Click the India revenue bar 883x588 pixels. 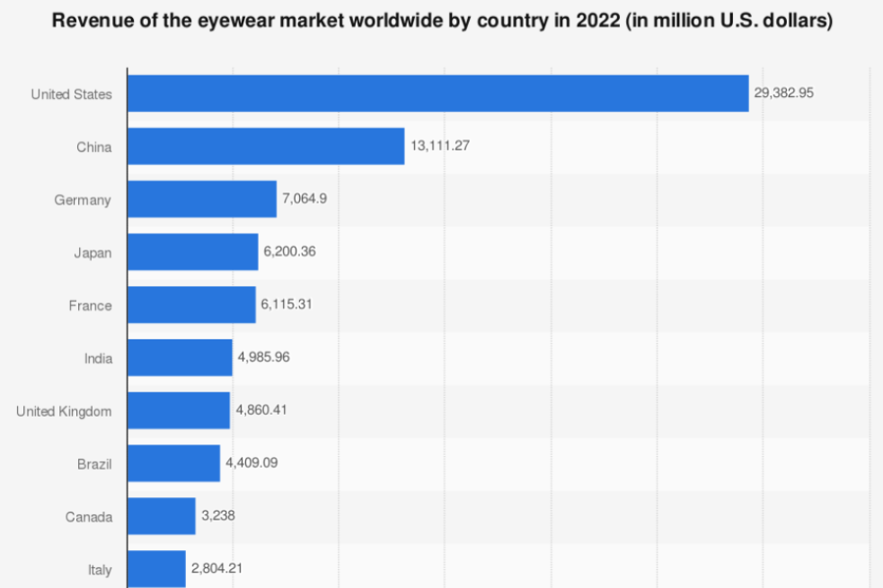(x=180, y=358)
